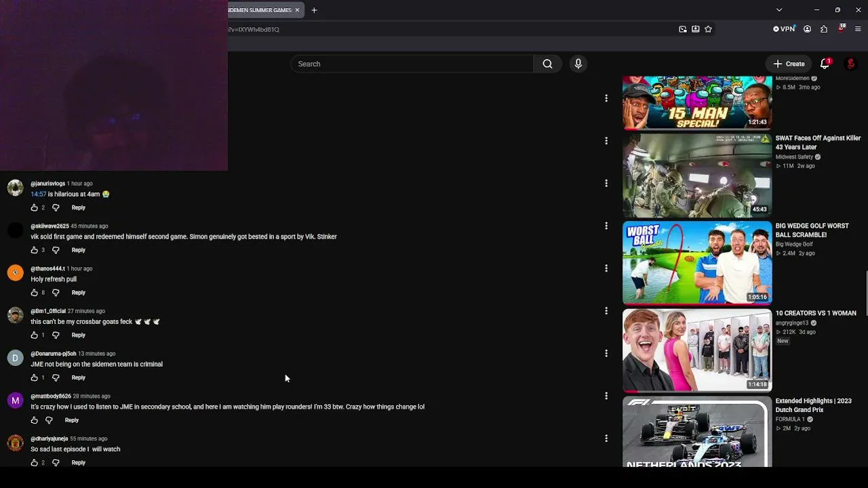Like the @janurisvlogs comment
The image size is (868, 488).
[x=35, y=207]
